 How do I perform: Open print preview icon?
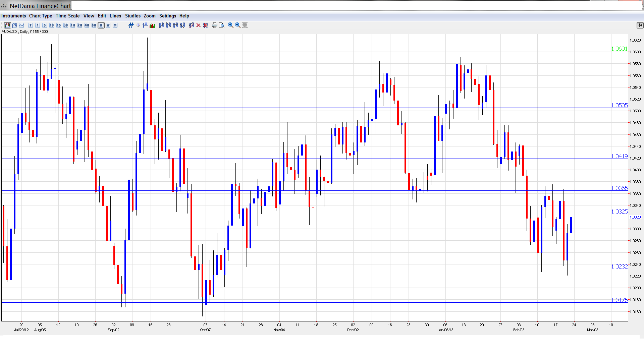(x=221, y=25)
